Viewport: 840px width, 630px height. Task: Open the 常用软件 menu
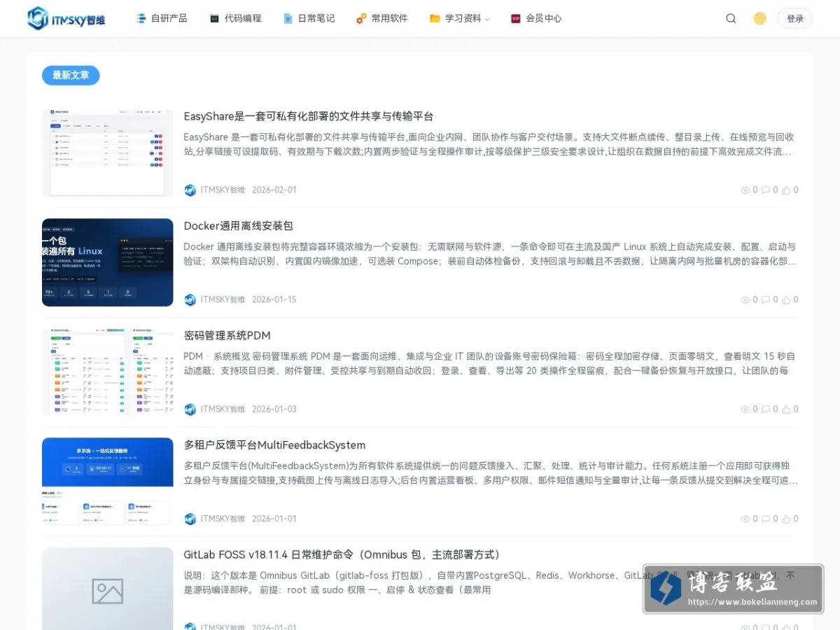click(381, 18)
